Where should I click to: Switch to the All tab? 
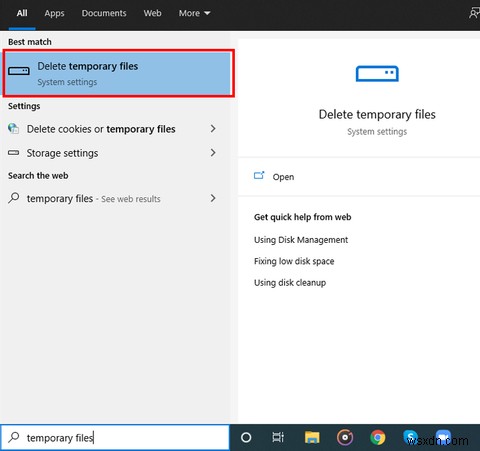22,13
